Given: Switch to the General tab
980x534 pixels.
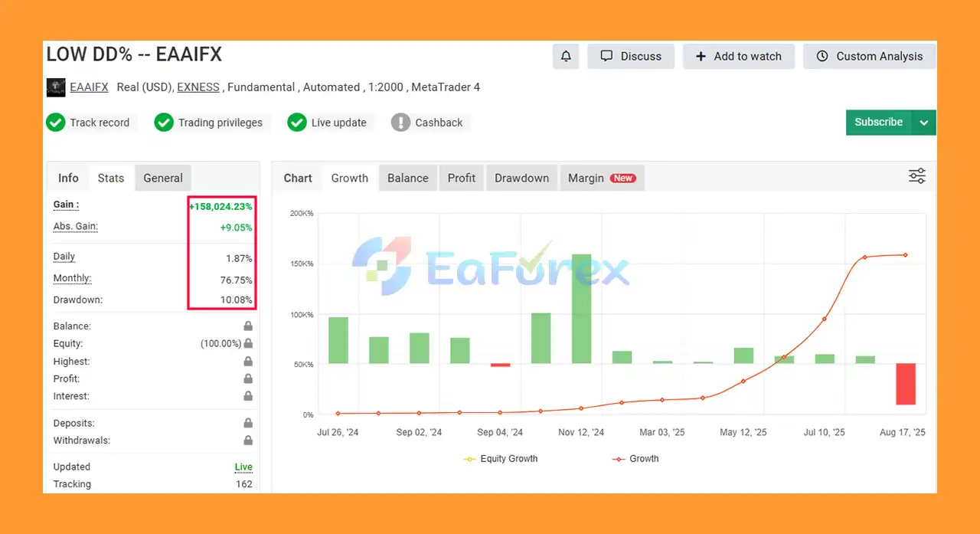Looking at the screenshot, I should click(163, 178).
